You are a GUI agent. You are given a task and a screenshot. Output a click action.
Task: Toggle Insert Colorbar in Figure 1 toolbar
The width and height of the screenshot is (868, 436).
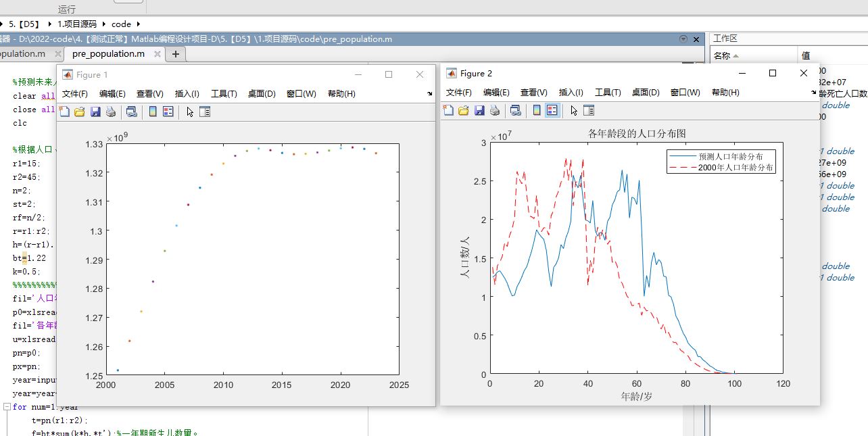[153, 112]
